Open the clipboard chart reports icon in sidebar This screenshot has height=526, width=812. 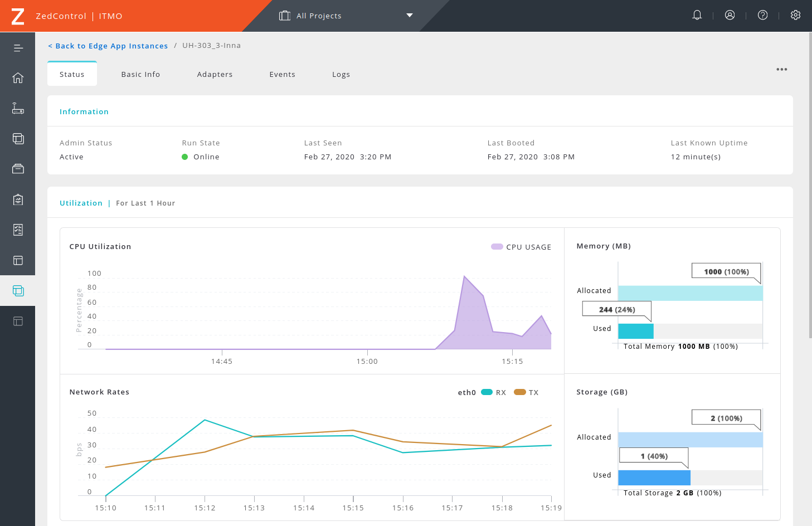tap(18, 199)
